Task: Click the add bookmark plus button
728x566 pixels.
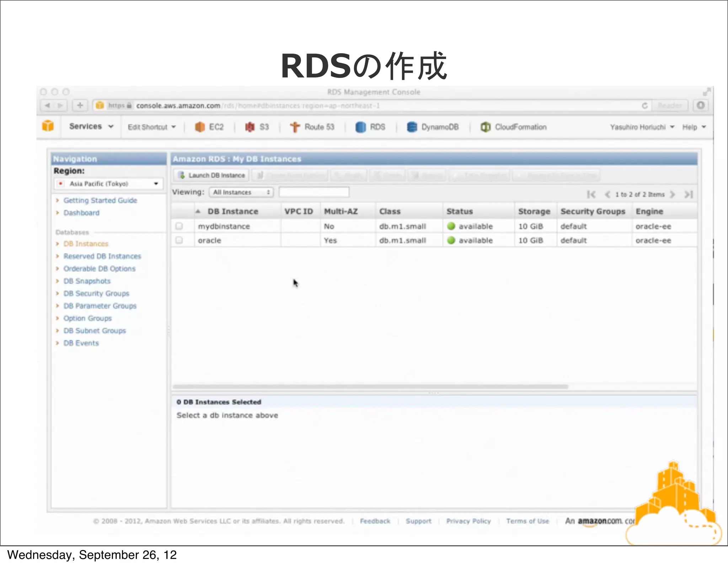Action: (x=80, y=106)
